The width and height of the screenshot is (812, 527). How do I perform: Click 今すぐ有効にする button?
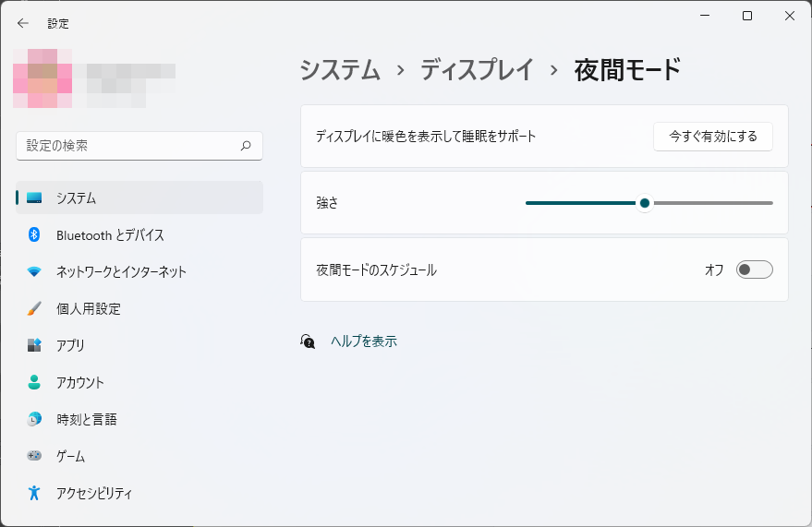point(712,137)
